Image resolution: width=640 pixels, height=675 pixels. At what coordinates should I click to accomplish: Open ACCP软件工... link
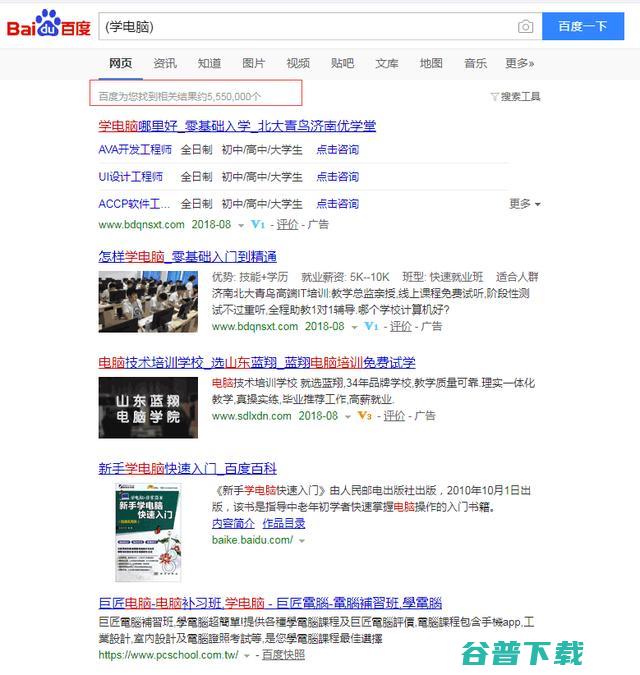coord(134,204)
